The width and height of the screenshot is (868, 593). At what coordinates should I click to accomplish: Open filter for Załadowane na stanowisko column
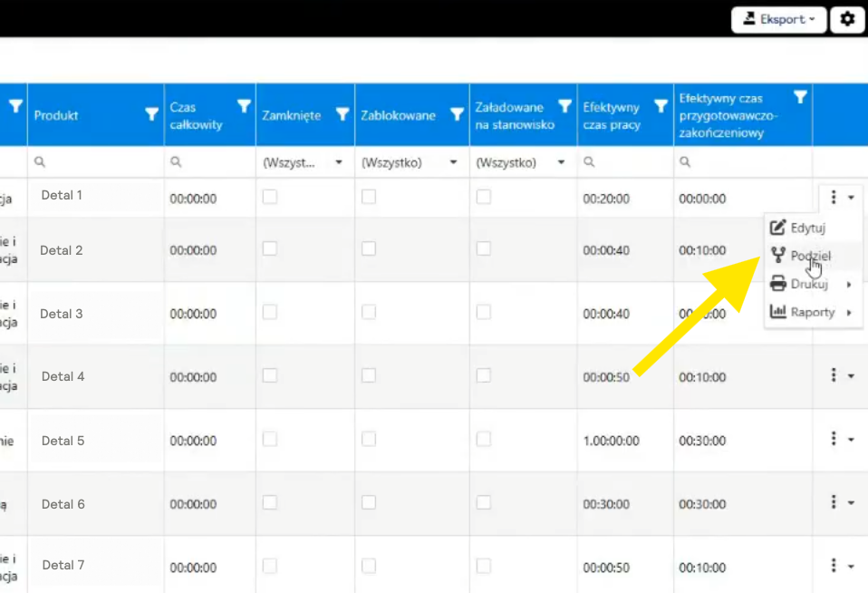[x=564, y=106]
